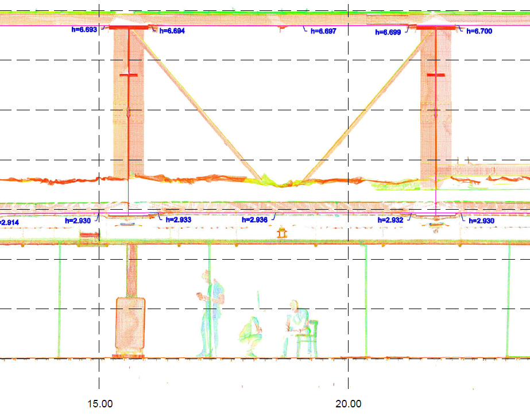Click the red cross marker on right column

tap(436, 75)
